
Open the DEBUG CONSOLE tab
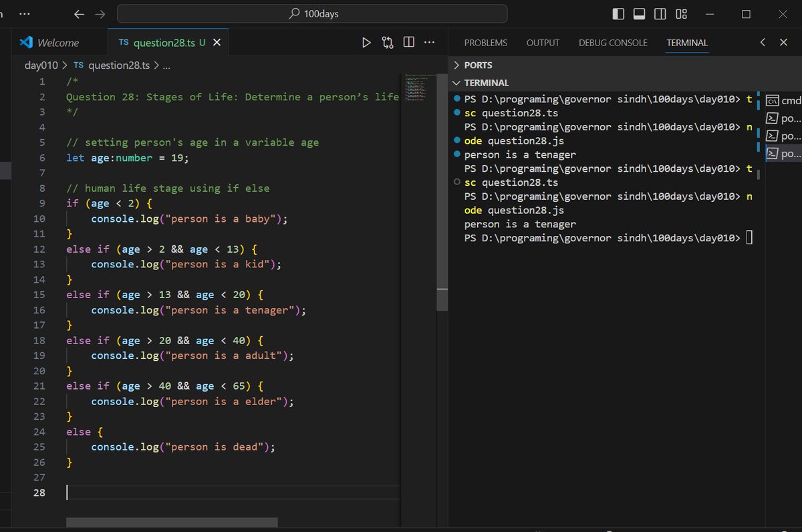coord(613,43)
